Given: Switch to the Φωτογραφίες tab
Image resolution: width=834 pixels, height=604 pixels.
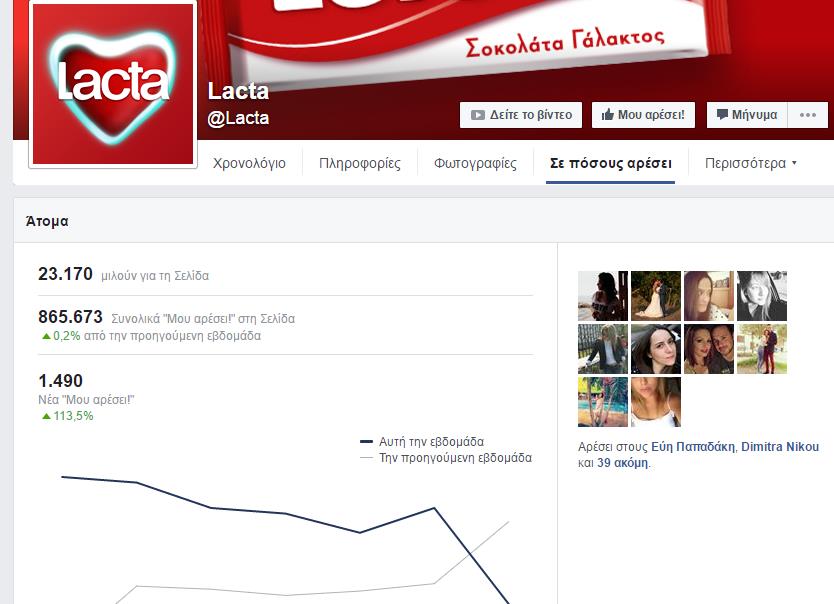Looking at the screenshot, I should (x=475, y=163).
